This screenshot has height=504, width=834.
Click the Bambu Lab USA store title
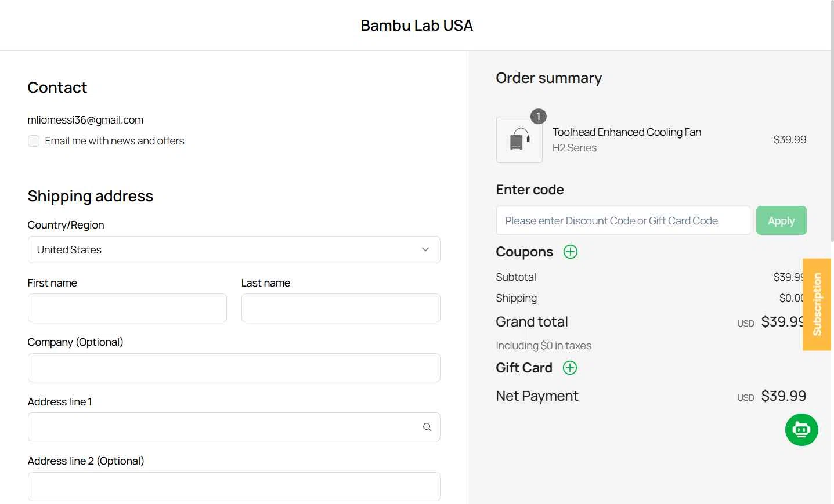(417, 26)
